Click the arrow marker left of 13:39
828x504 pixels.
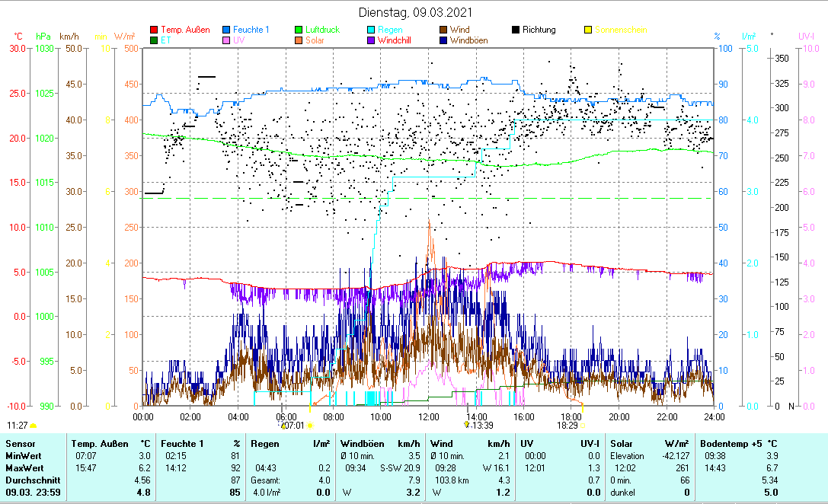(466, 426)
